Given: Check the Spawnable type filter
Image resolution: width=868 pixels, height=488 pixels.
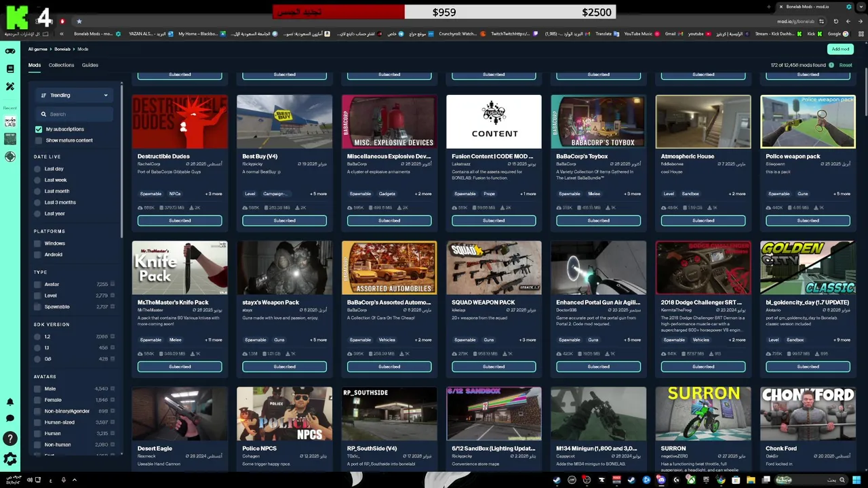Looking at the screenshot, I should pyautogui.click(x=38, y=307).
